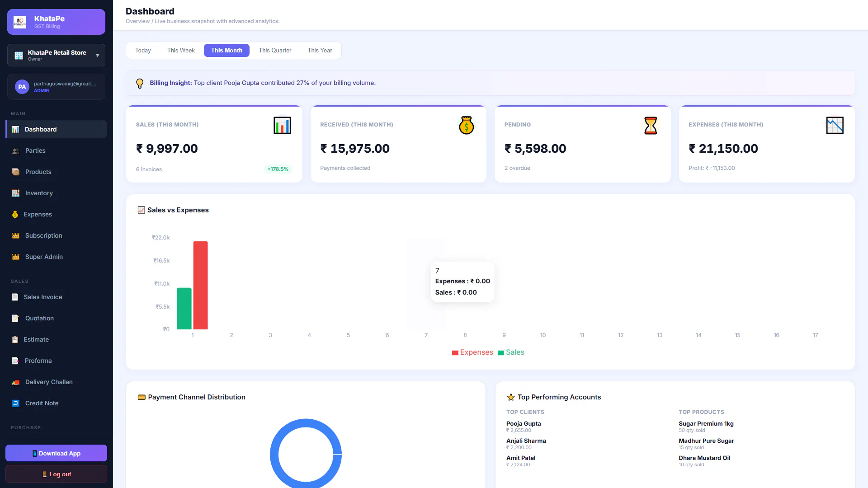Click the ₹ 5,598.00 pending amount

tap(535, 149)
